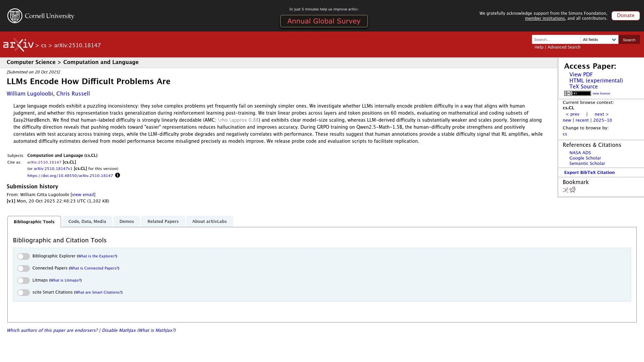Open the member institutions link
This screenshot has height=362, width=644.
[x=545, y=18]
